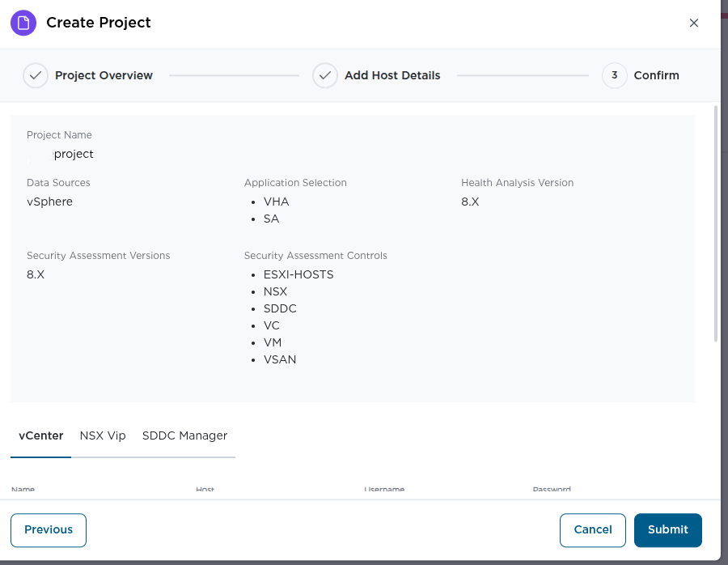Click the dialog's vertical scrollbar
Image resolution: width=728 pixels, height=565 pixels.
point(715,223)
